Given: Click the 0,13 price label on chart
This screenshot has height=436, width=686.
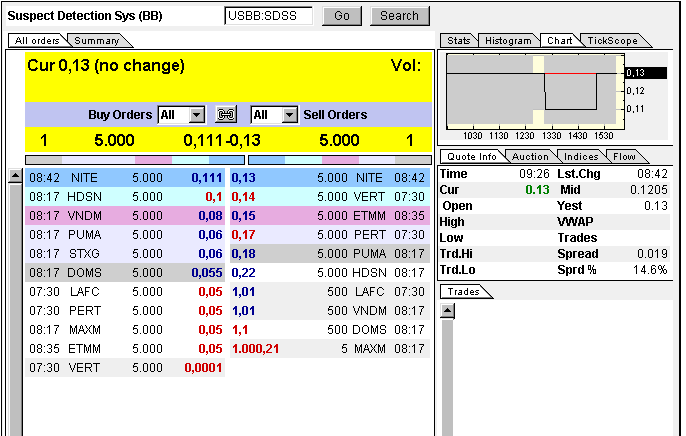Looking at the screenshot, I should coord(646,73).
